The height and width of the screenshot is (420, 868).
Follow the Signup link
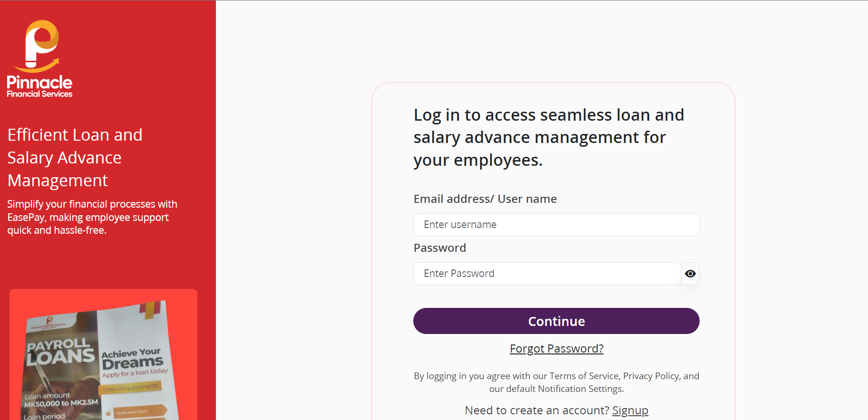point(630,410)
